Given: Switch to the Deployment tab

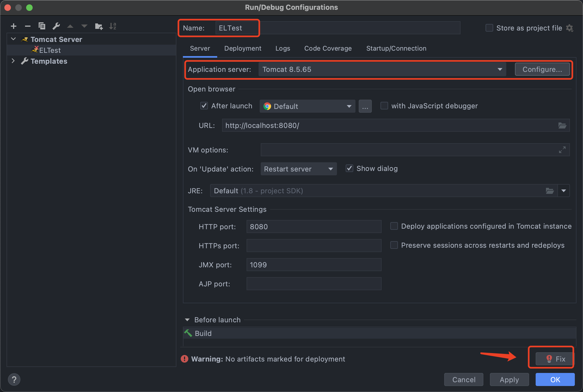Looking at the screenshot, I should coord(242,48).
